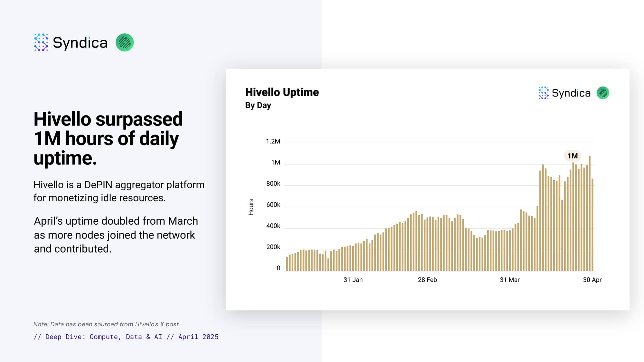Click the 600k y-axis label
This screenshot has width=644, height=362.
273,205
